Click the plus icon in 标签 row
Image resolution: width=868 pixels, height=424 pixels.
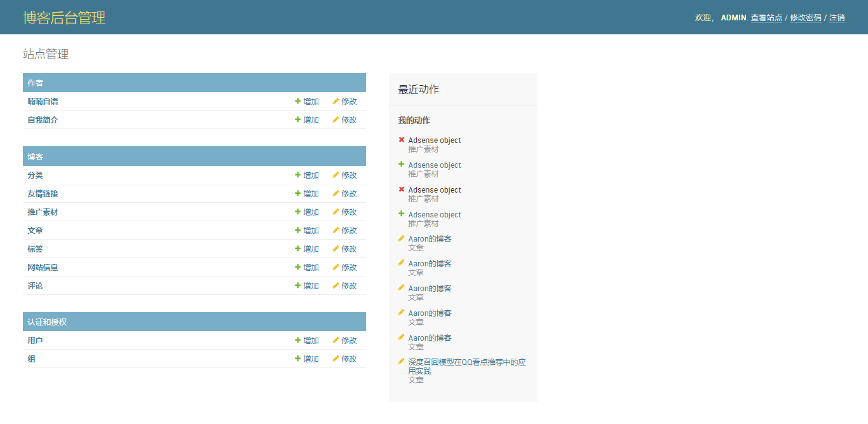pyautogui.click(x=297, y=249)
